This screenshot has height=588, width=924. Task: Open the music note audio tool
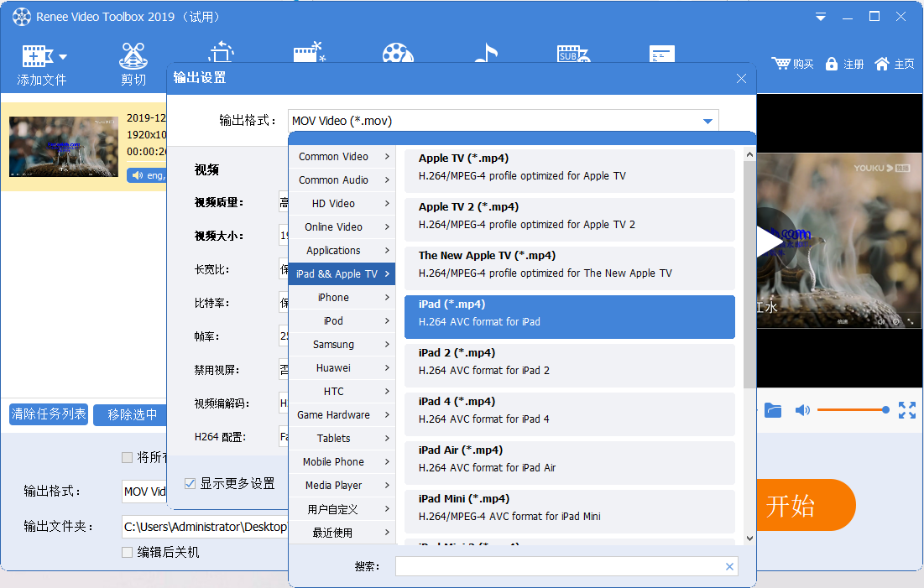(x=486, y=53)
